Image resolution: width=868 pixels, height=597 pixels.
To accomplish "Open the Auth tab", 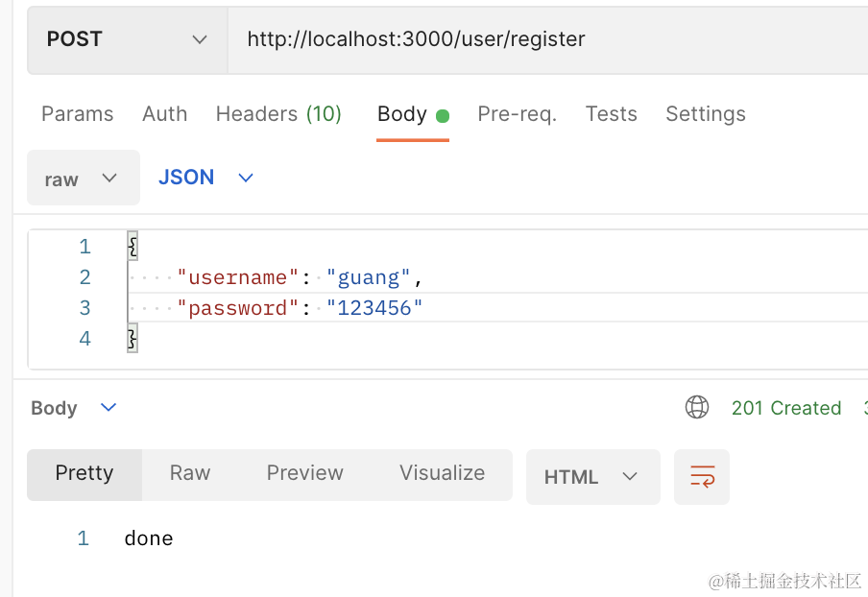I will coord(164,114).
